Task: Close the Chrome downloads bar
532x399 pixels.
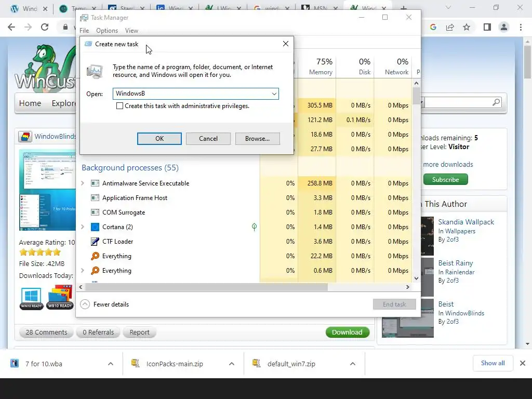Action: tap(523, 363)
